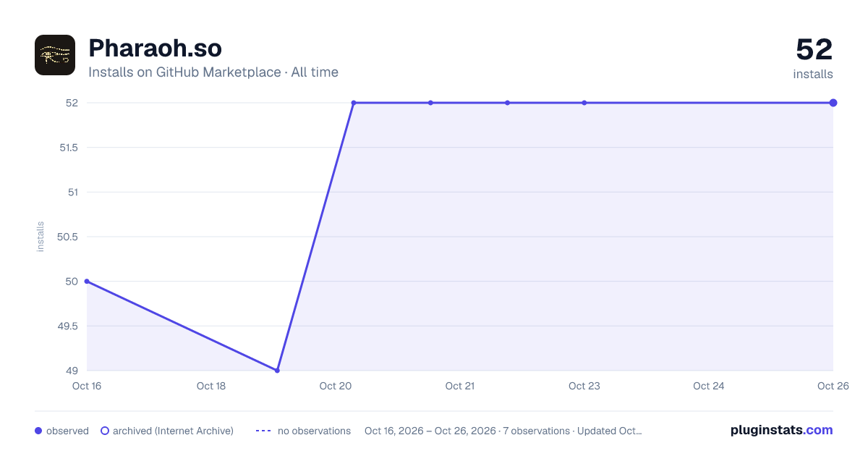
Task: Click the 'installs' label under 52
Action: (813, 74)
